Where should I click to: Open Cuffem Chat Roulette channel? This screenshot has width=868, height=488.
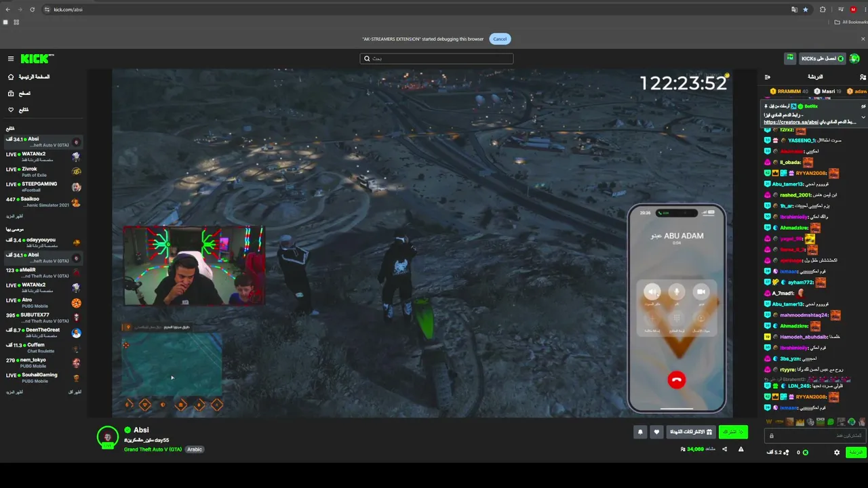[43, 348]
